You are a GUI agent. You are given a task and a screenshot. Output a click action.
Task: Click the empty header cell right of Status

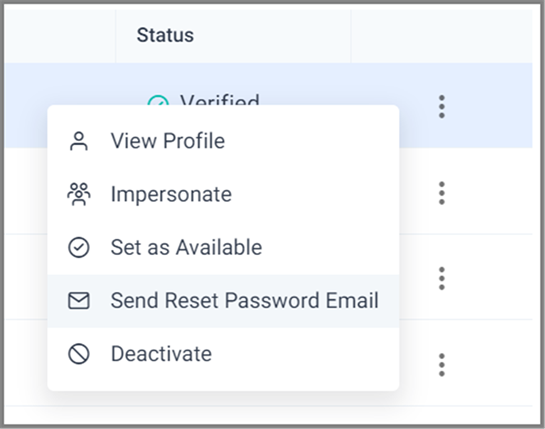click(x=441, y=36)
